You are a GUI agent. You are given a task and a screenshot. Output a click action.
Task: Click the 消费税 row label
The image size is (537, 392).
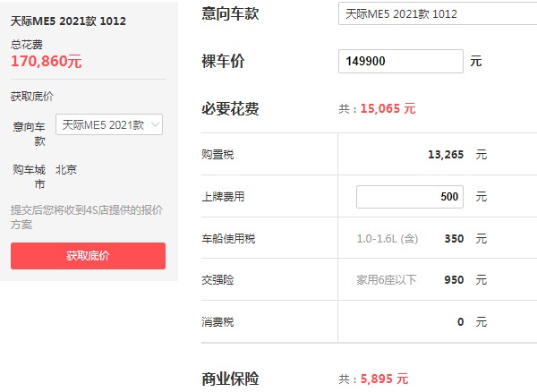[x=217, y=322]
